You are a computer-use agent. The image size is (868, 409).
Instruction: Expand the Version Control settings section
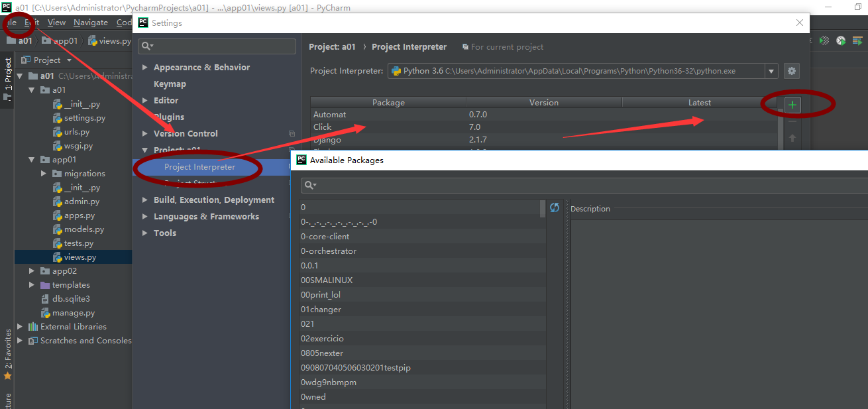145,134
